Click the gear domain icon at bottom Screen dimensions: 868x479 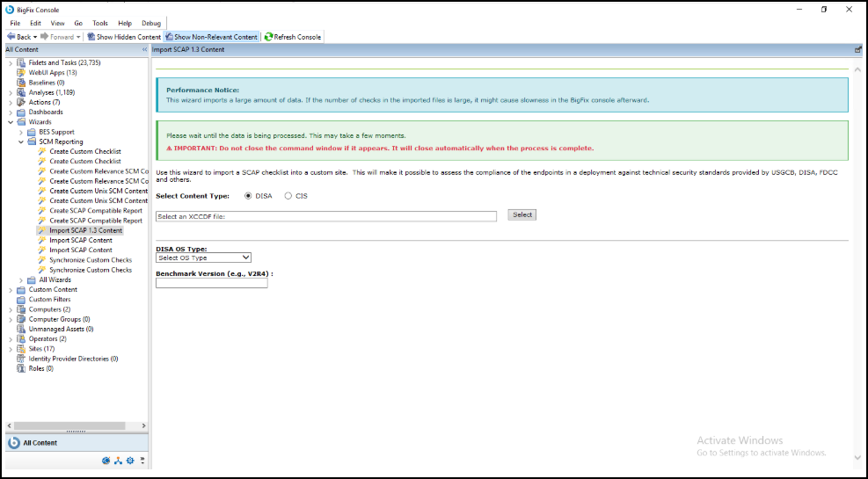pyautogui.click(x=130, y=461)
